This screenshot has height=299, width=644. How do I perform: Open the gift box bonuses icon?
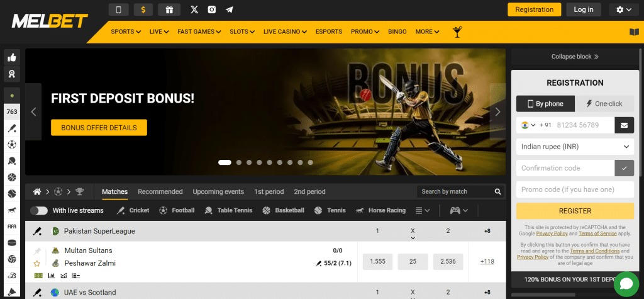click(x=169, y=9)
